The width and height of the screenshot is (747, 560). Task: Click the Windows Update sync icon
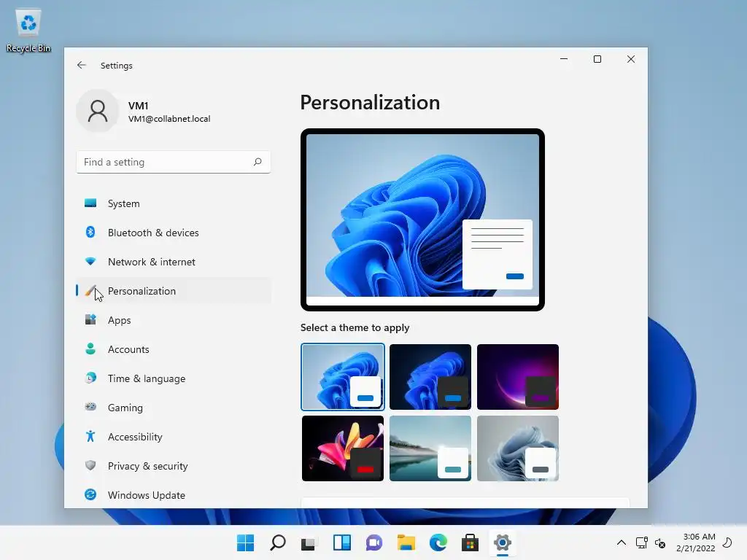tap(90, 495)
